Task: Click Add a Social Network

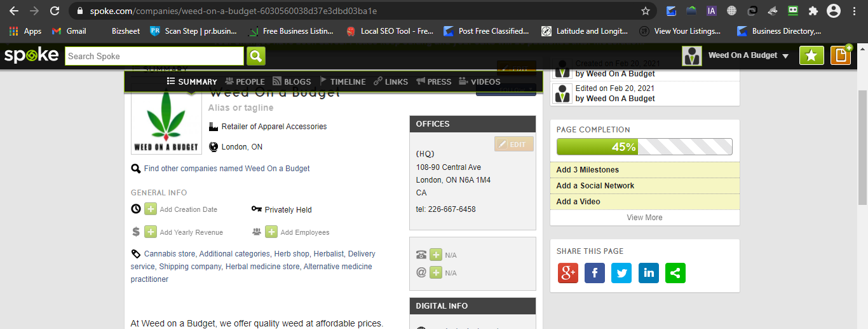Action: [x=595, y=186]
